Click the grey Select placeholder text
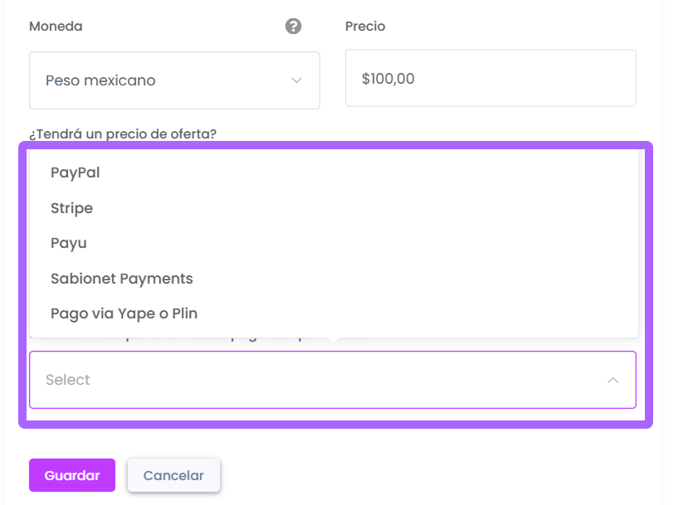688x505 pixels. pos(68,380)
